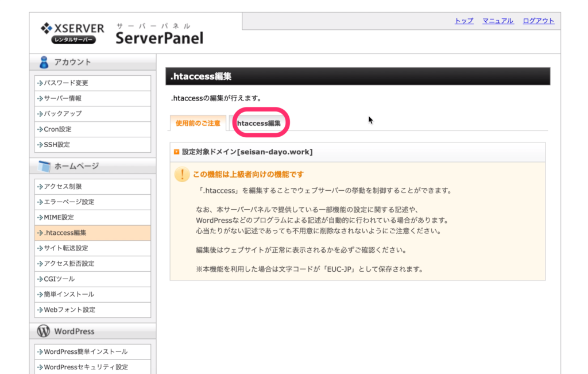This screenshot has width=588, height=374.
Task: Click the WordPress logo icon
Action: coord(44,331)
